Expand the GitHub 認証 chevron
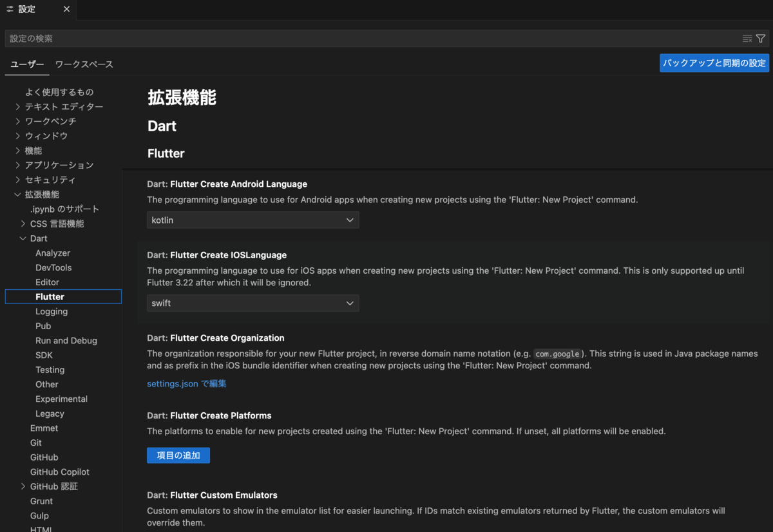This screenshot has height=532, width=773. (x=23, y=486)
